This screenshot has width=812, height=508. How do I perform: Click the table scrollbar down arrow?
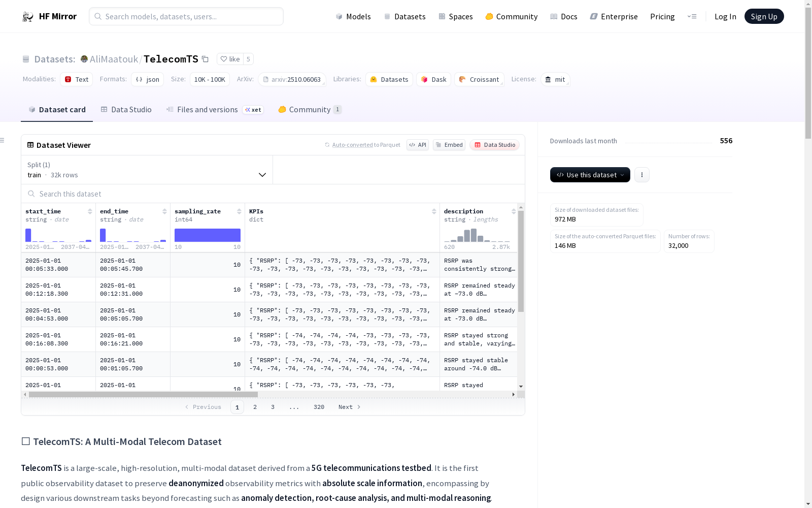click(521, 387)
